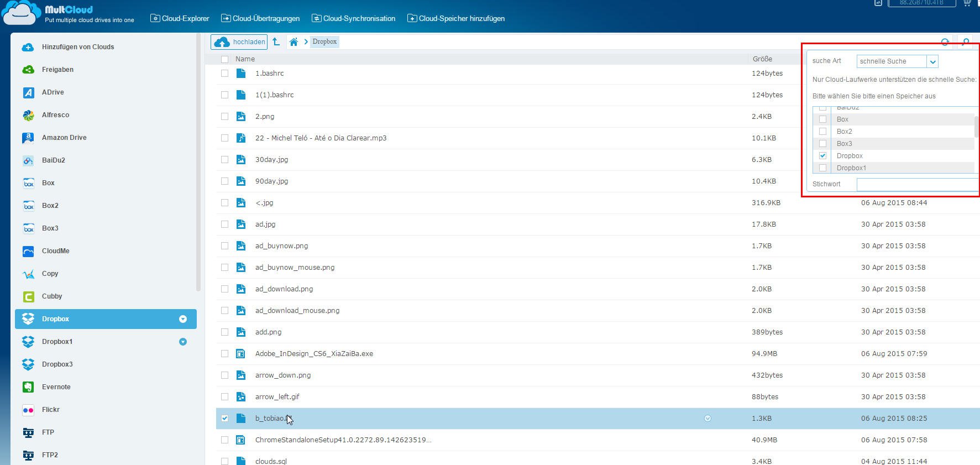Check Box3 in search storage list

(x=822, y=144)
